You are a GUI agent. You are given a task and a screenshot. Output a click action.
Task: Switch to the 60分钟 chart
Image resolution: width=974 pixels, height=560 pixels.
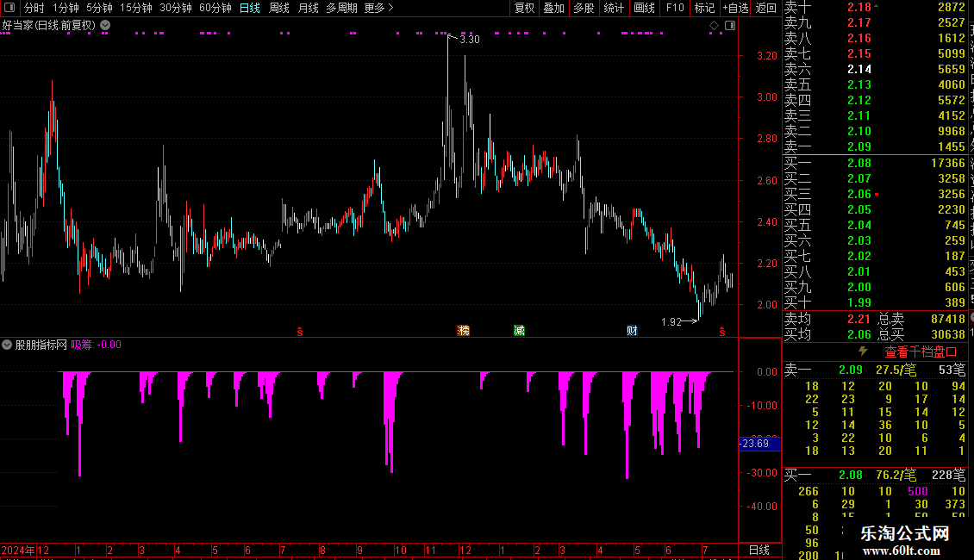click(215, 8)
